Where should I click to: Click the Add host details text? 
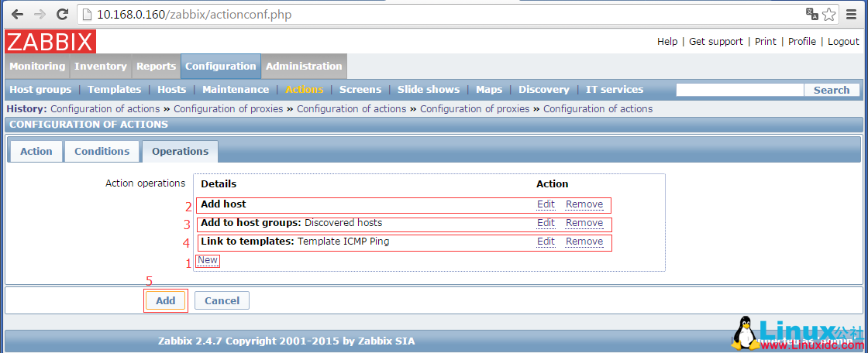(223, 204)
